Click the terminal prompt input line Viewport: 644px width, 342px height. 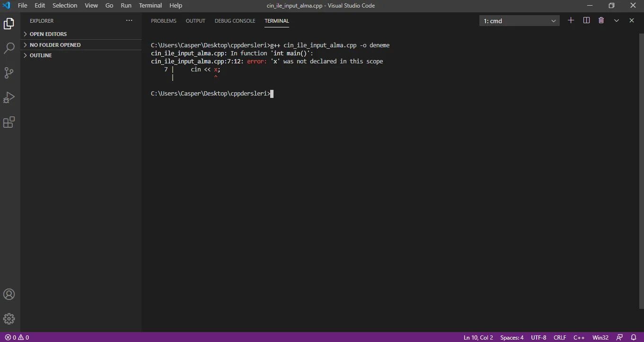(212, 94)
